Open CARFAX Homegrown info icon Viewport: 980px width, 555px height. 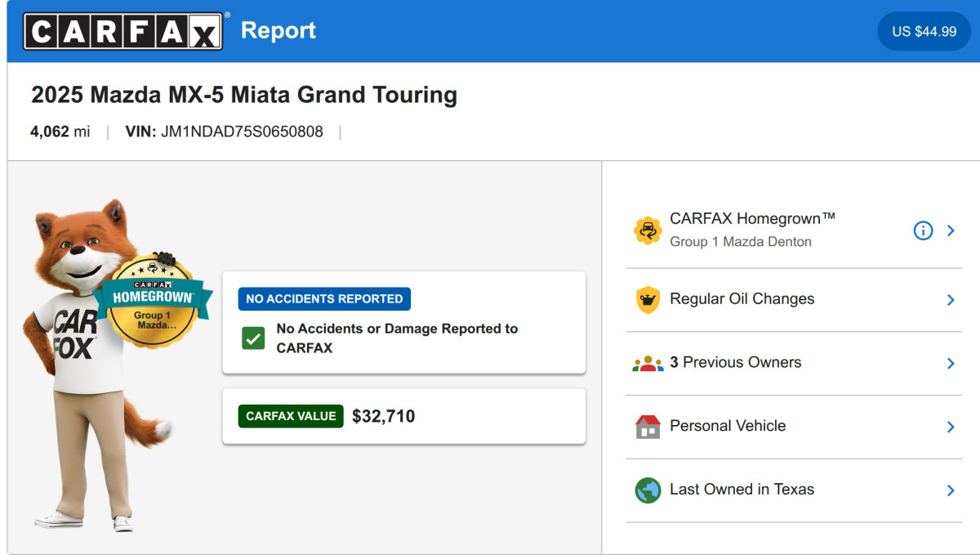click(x=923, y=231)
